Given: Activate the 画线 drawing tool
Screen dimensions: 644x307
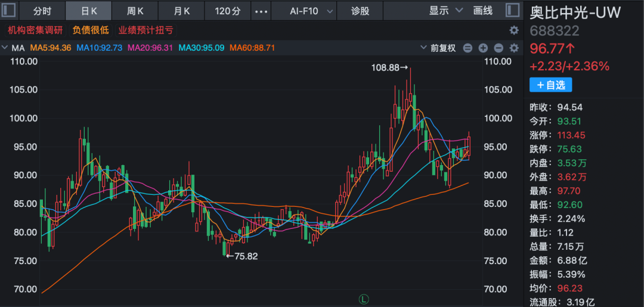Looking at the screenshot, I should click(x=482, y=11).
